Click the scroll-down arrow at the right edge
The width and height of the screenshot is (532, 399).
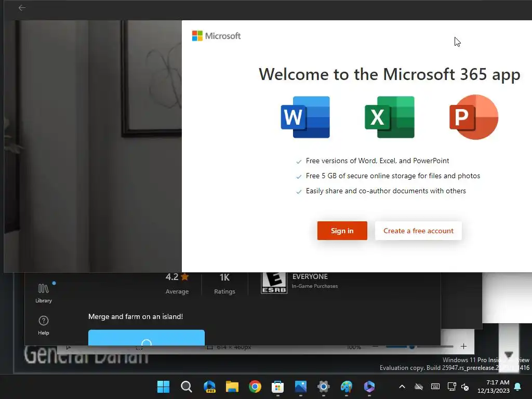click(x=508, y=355)
